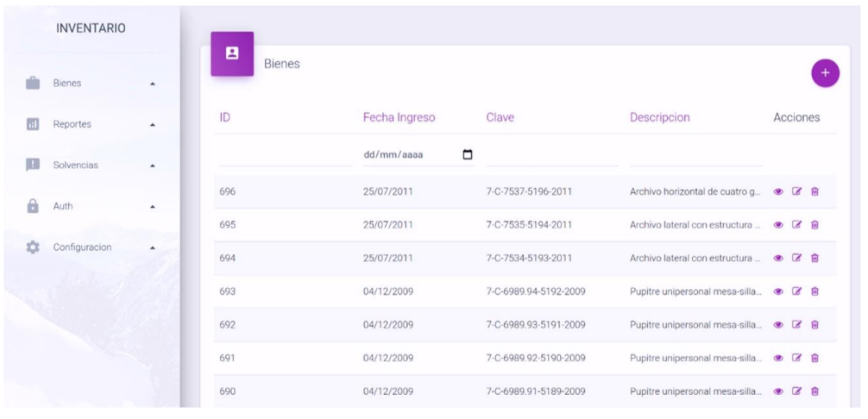Open the Configuracion sidebar menu item
Screen dimensions: 868x419
(x=91, y=247)
